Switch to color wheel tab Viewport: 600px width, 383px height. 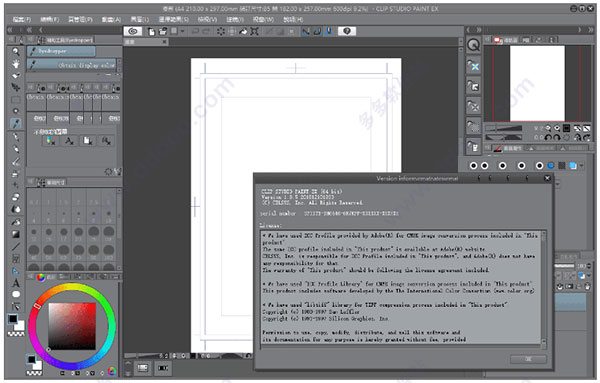pos(41,277)
